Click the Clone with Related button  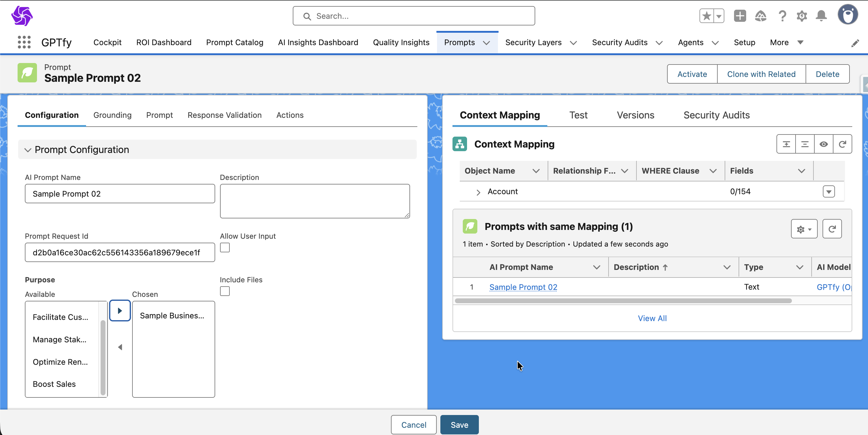761,74
